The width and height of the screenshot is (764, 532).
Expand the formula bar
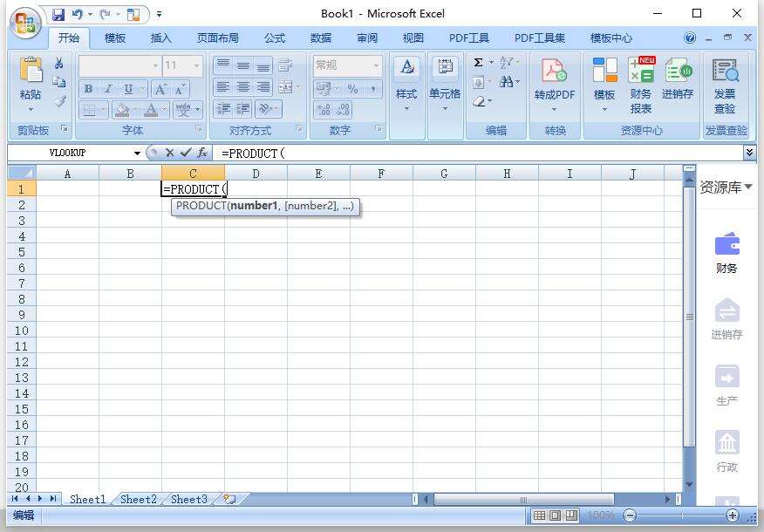coord(749,153)
